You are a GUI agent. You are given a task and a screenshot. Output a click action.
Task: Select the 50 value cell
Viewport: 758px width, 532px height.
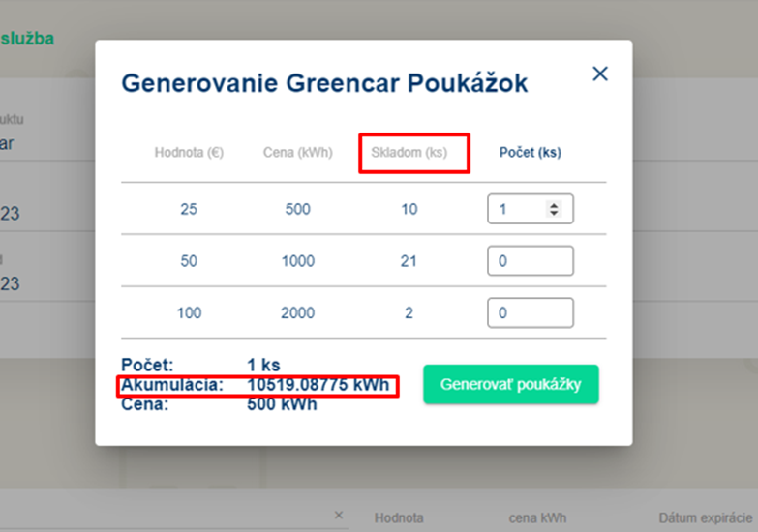[189, 261]
